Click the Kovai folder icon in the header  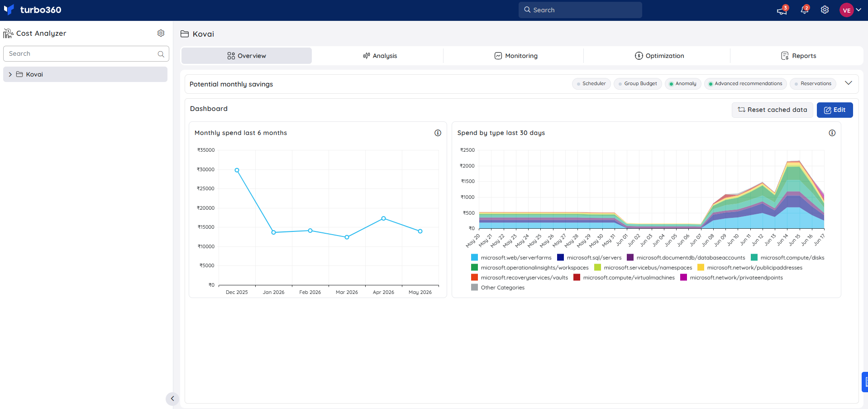pos(185,34)
